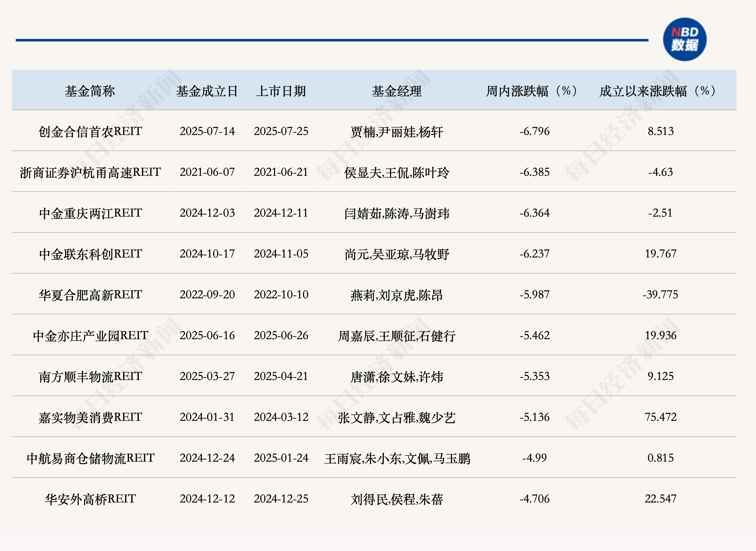This screenshot has width=756, height=551.
Task: Click fund name 华夏合肥高新REIT
Action: (x=90, y=295)
